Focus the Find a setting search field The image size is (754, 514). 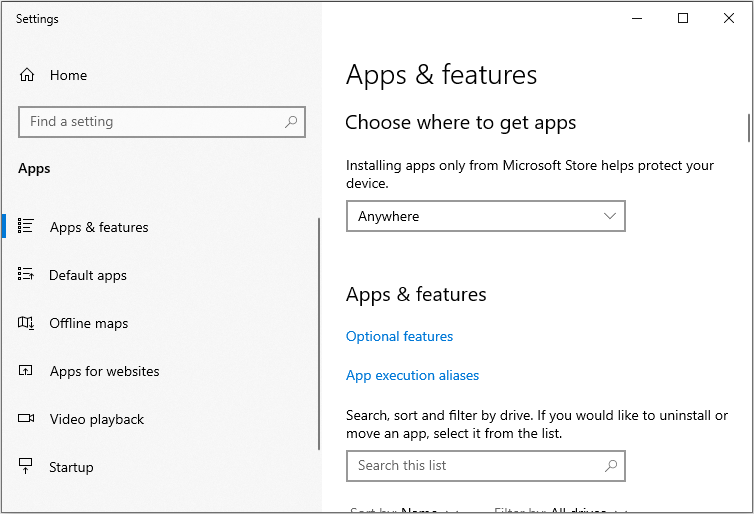150,122
